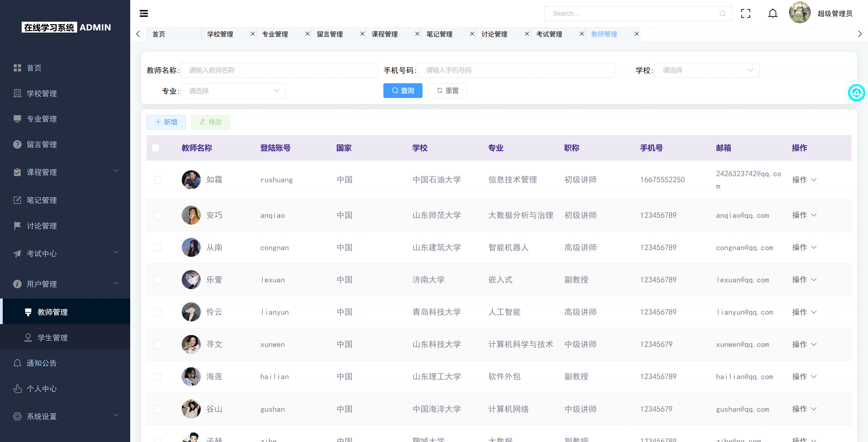The width and height of the screenshot is (868, 442).
Task: Collapse sidebar with hamburger menu icon
Action: click(x=144, y=14)
